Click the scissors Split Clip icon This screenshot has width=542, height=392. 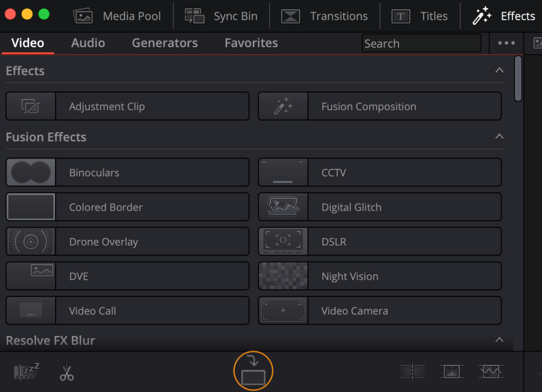67,372
